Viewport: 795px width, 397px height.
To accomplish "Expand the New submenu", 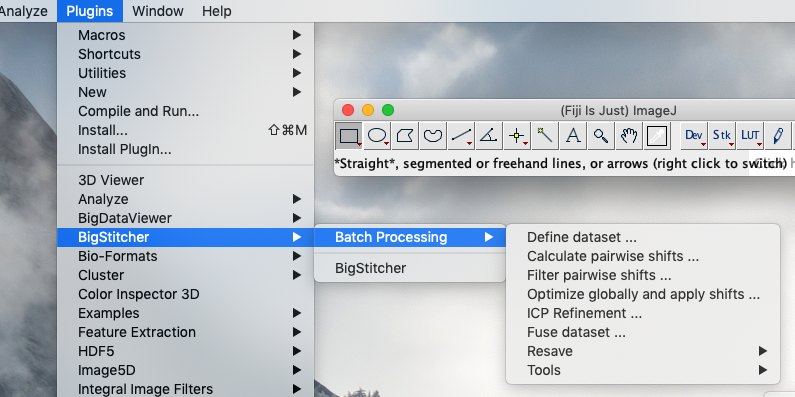I will (186, 92).
